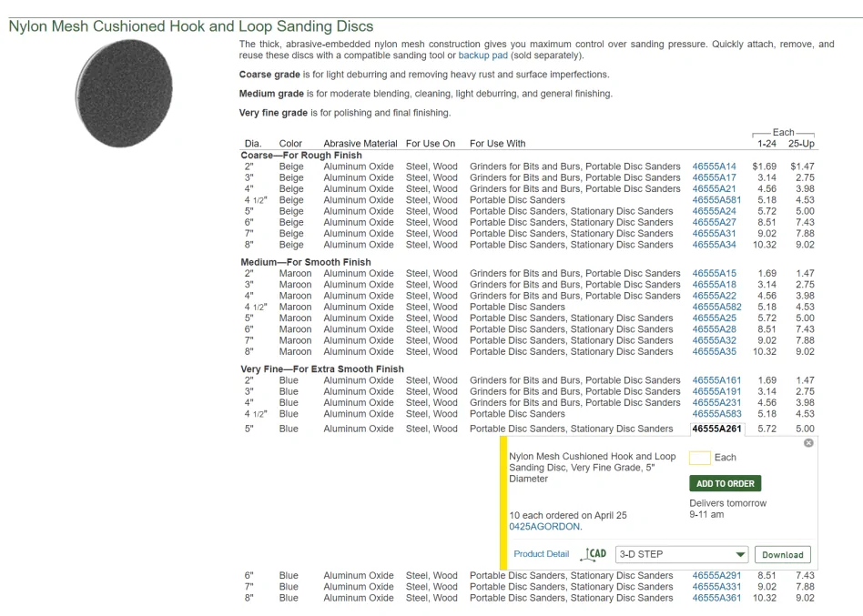Image resolution: width=863 pixels, height=616 pixels.
Task: Click the sanding disc product image
Action: coord(124,93)
